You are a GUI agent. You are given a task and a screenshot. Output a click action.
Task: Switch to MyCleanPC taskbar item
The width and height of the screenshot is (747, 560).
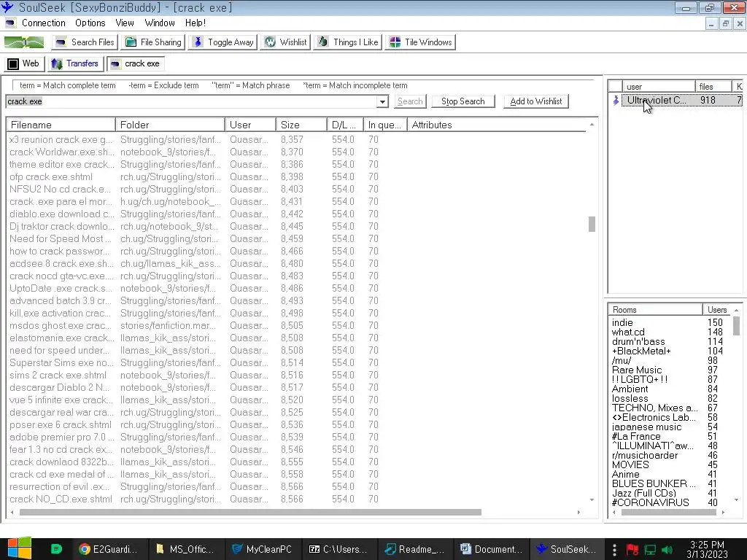[262, 549]
